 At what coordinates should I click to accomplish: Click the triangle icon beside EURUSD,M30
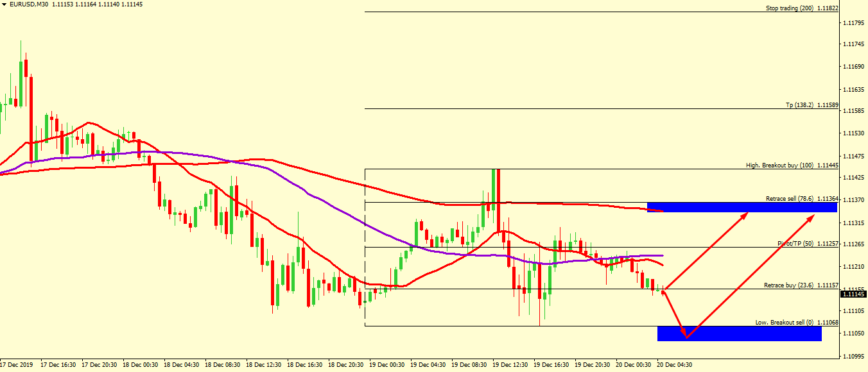tap(4, 4)
